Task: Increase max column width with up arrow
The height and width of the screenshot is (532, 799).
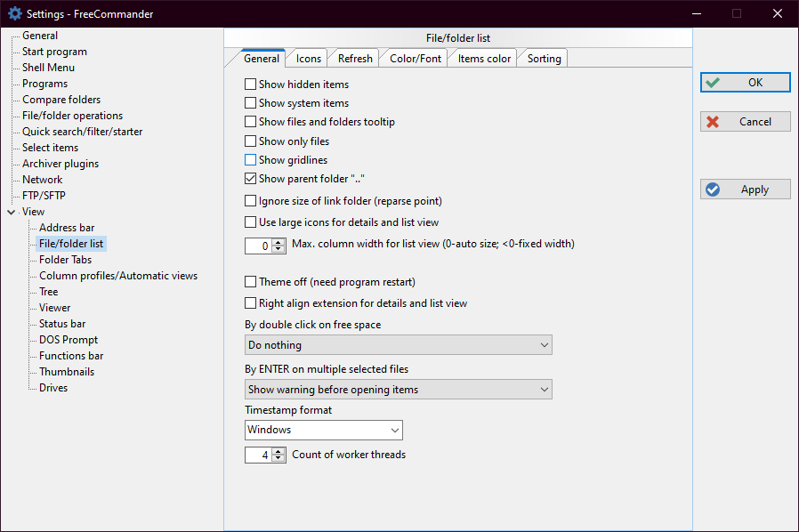Action: pos(278,241)
